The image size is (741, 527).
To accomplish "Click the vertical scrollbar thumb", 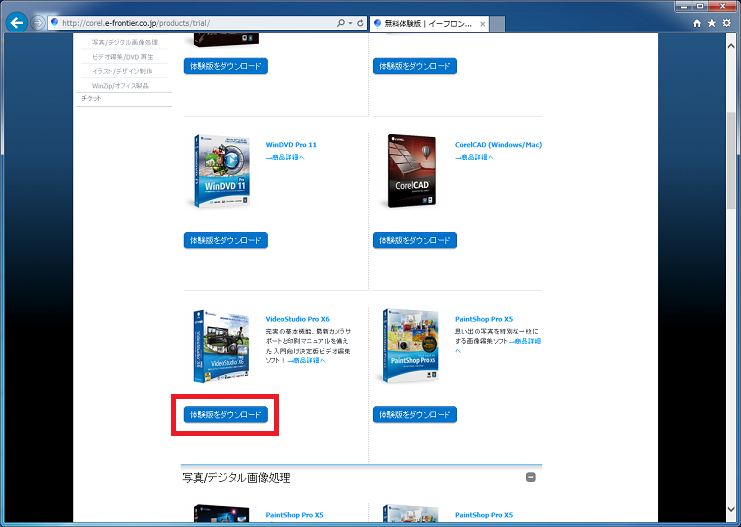I will (x=731, y=160).
